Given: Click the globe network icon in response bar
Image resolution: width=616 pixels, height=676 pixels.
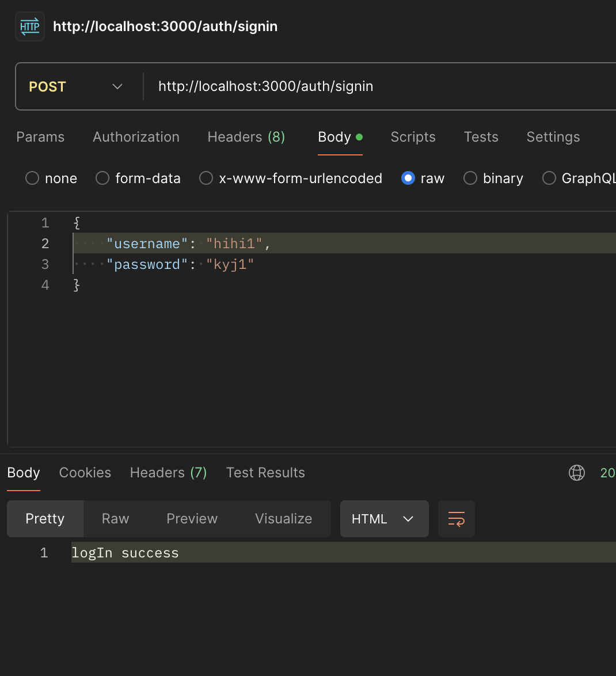Looking at the screenshot, I should 576,473.
